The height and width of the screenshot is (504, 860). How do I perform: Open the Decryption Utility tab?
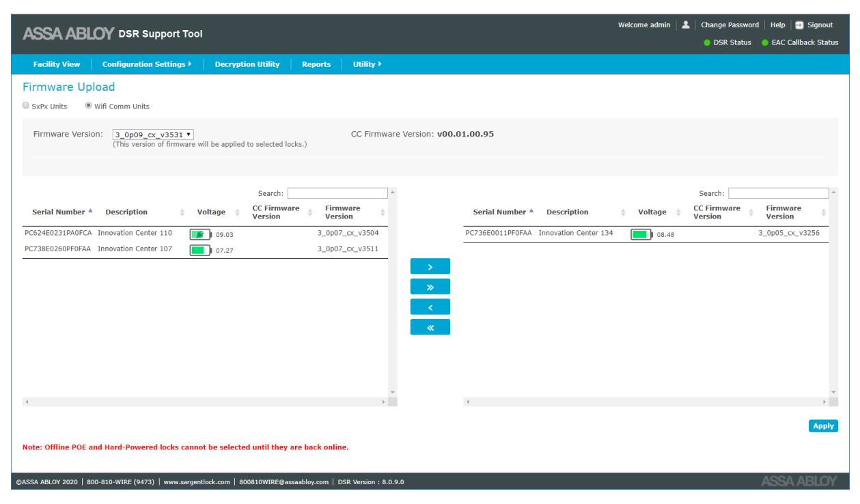(247, 64)
